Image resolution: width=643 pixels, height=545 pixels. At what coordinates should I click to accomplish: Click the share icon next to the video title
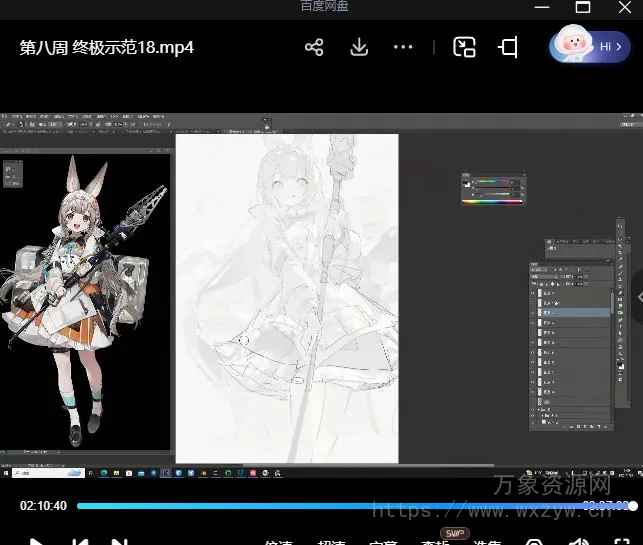point(314,47)
